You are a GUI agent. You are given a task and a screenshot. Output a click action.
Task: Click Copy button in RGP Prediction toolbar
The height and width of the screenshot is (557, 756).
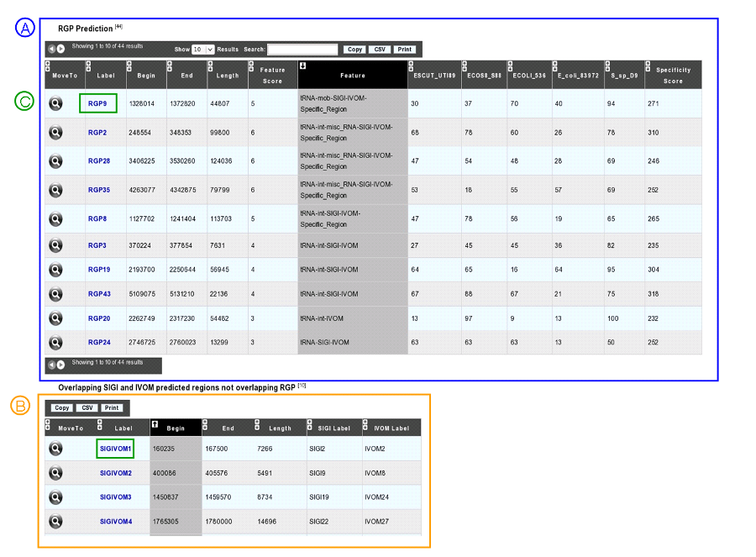tap(354, 50)
